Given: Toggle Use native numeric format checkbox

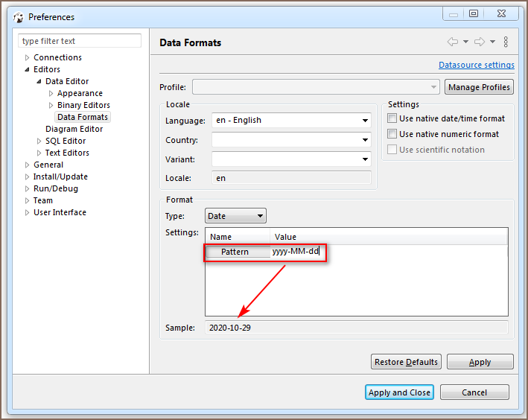Looking at the screenshot, I should point(392,134).
